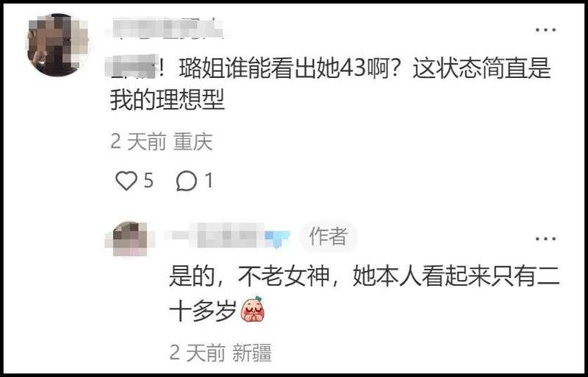Screen dimensions: 588x377
Task: Select the 重庆 location label
Action: (x=193, y=142)
